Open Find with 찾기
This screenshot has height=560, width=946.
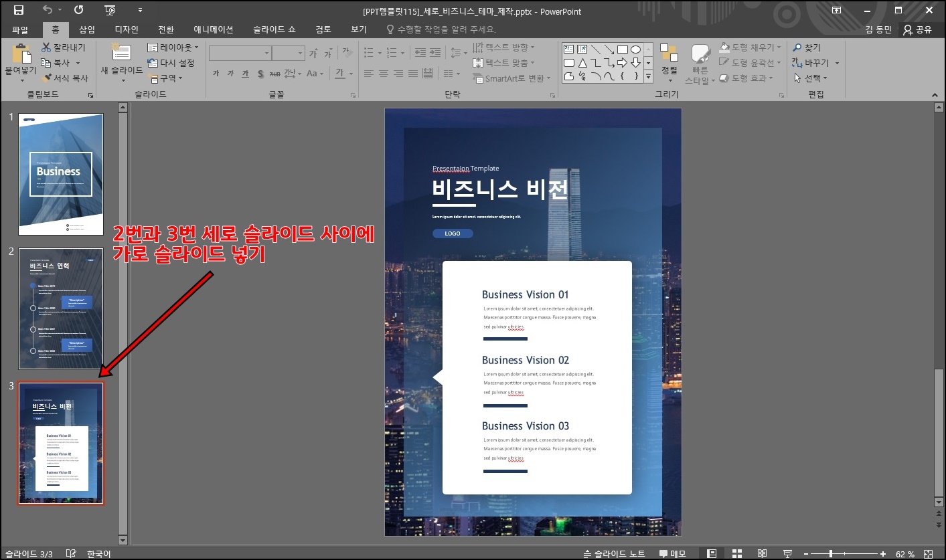pos(806,48)
